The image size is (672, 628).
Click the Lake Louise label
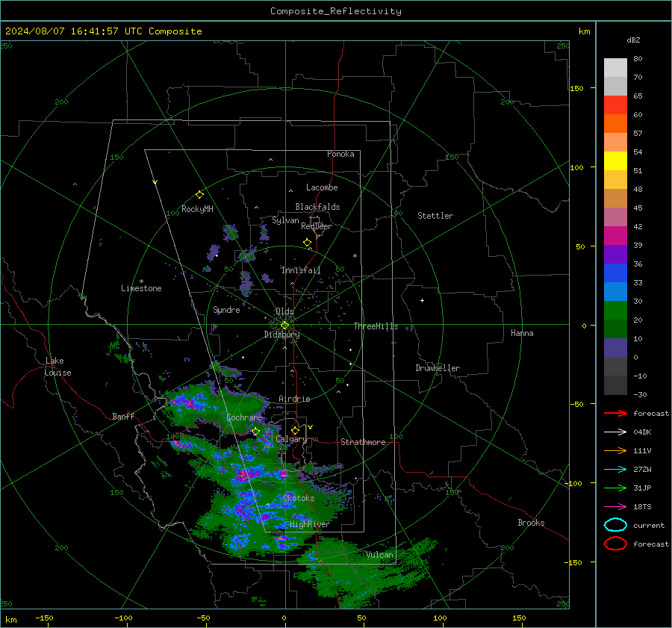click(x=57, y=367)
